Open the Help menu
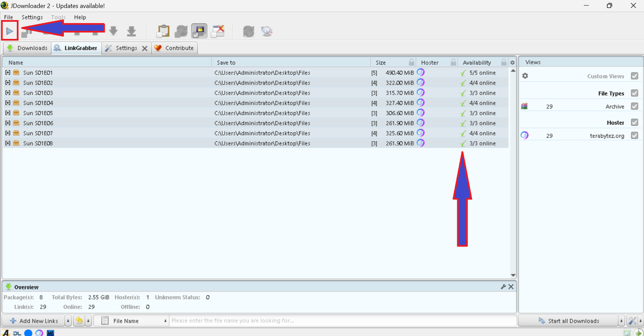 click(x=80, y=17)
